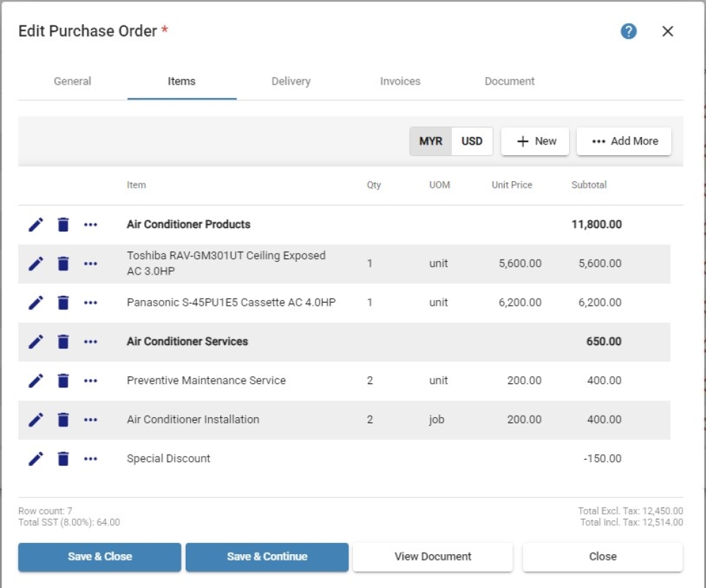Show the Document tab
706x588 pixels.
coord(510,81)
